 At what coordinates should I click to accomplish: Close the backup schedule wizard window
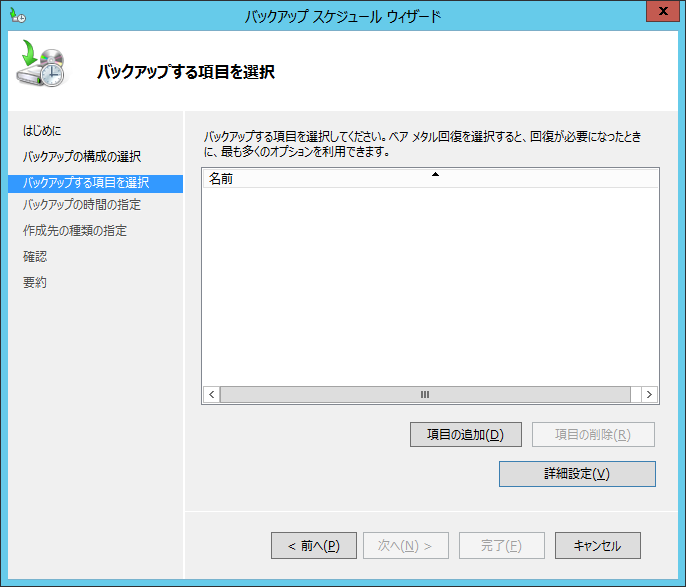(659, 13)
